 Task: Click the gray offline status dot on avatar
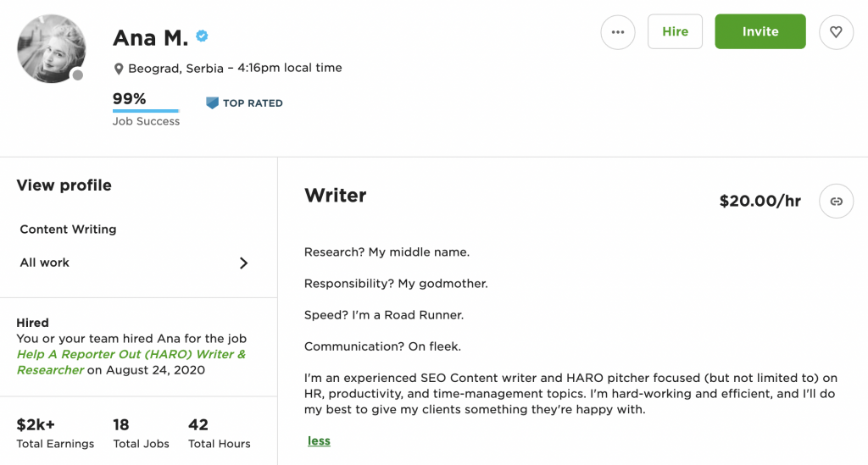[78, 75]
